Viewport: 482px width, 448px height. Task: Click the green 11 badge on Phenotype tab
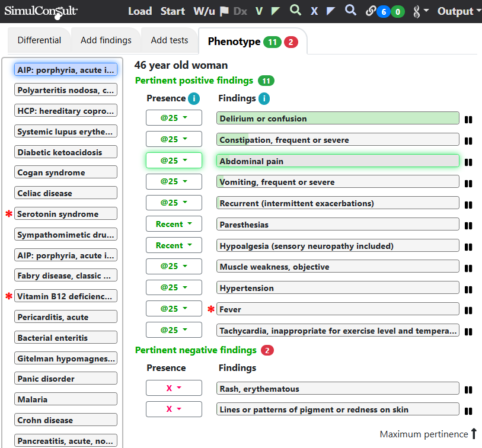click(x=272, y=42)
